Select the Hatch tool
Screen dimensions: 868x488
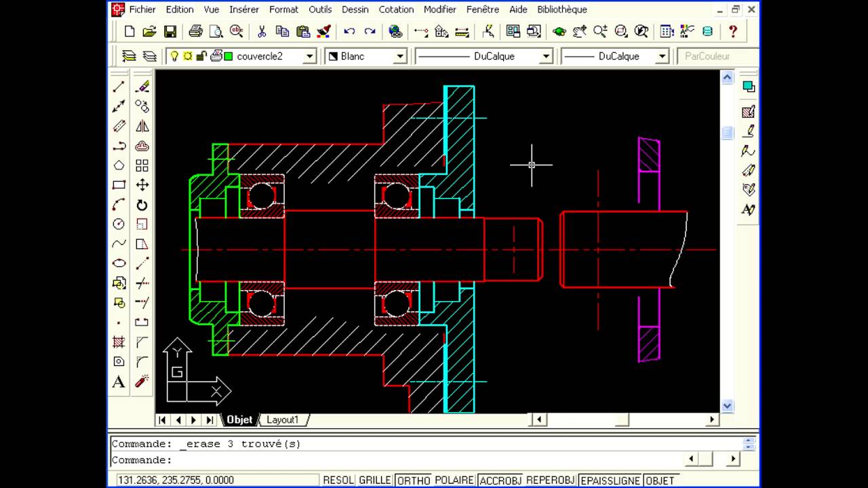119,342
